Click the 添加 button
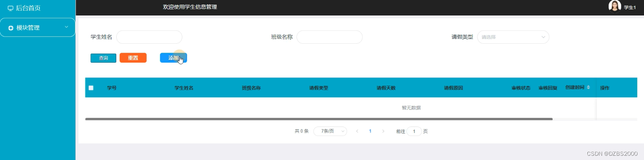644x160 pixels. click(x=173, y=58)
